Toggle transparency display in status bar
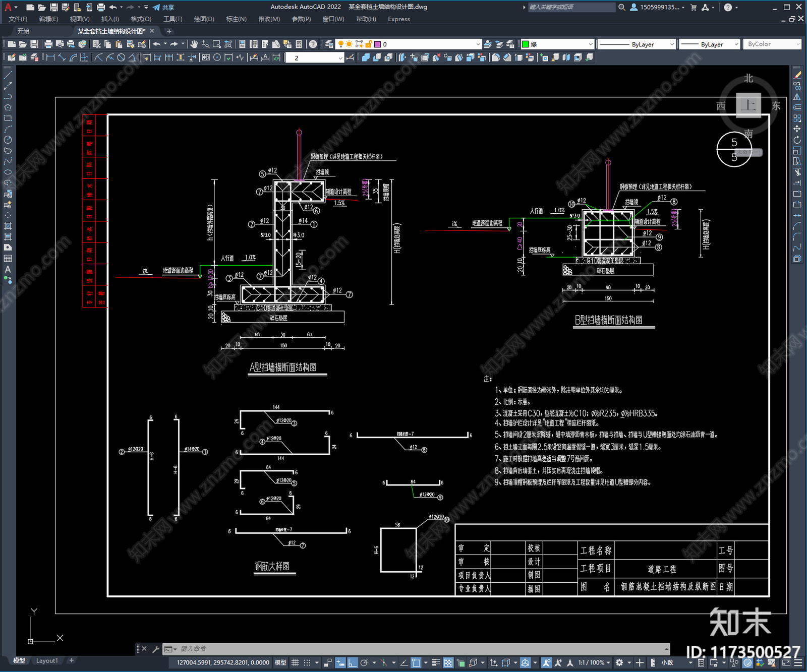The image size is (807, 672). (x=448, y=662)
